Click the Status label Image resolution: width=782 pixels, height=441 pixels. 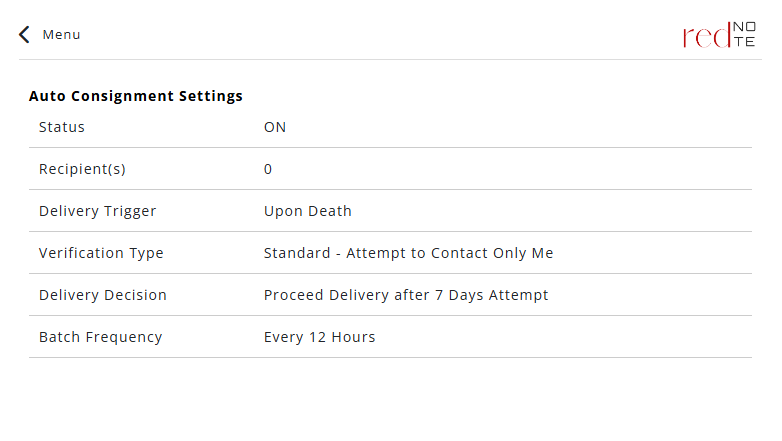[62, 127]
